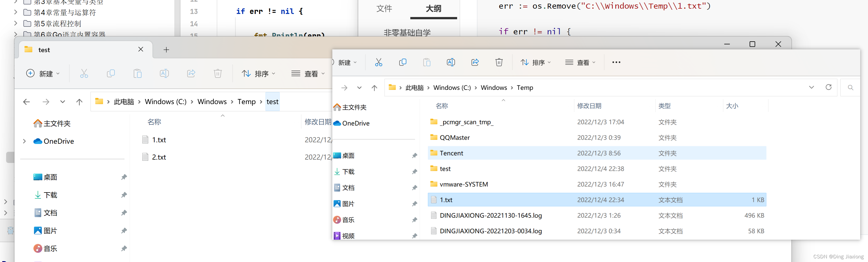Click Share icon in test window toolbar

coord(191,74)
